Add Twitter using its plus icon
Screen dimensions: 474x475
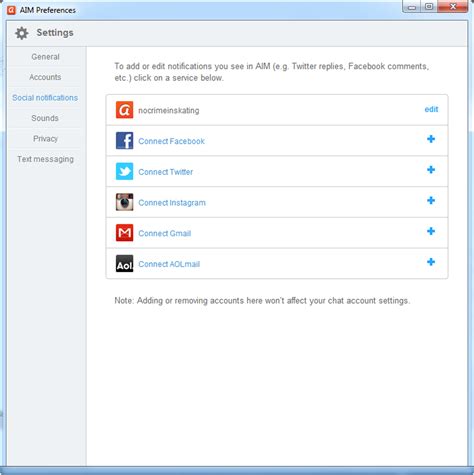click(x=431, y=170)
